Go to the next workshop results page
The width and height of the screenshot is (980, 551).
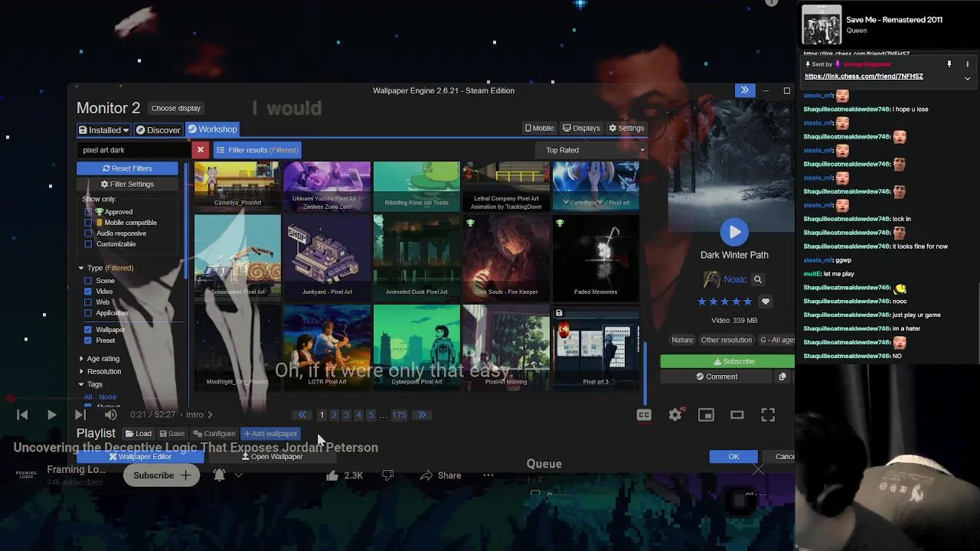pyautogui.click(x=422, y=415)
